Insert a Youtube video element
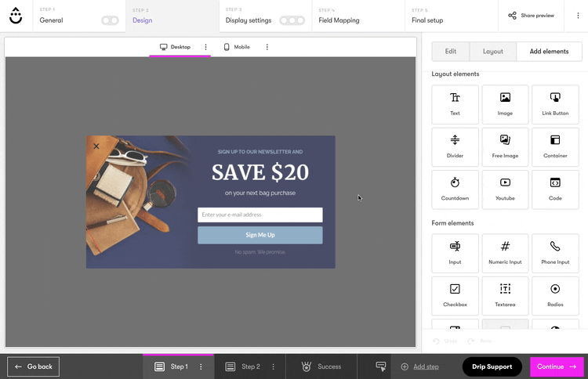 [505, 189]
